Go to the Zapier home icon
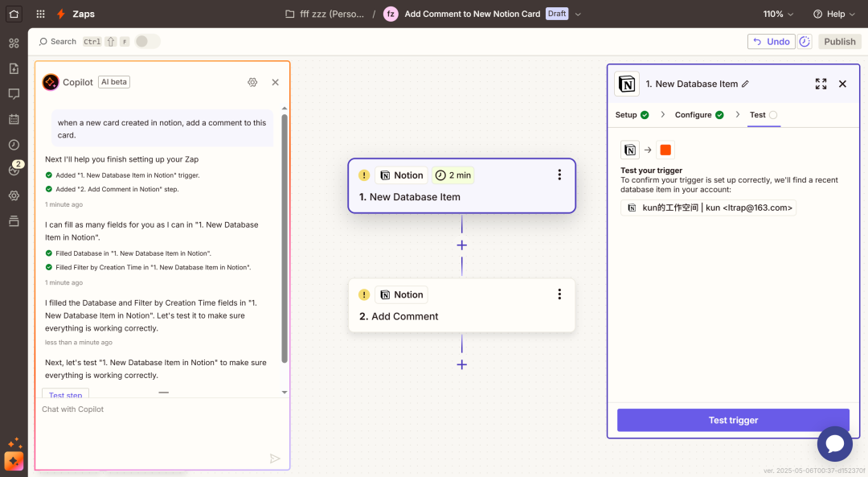The image size is (868, 477). 14,14
